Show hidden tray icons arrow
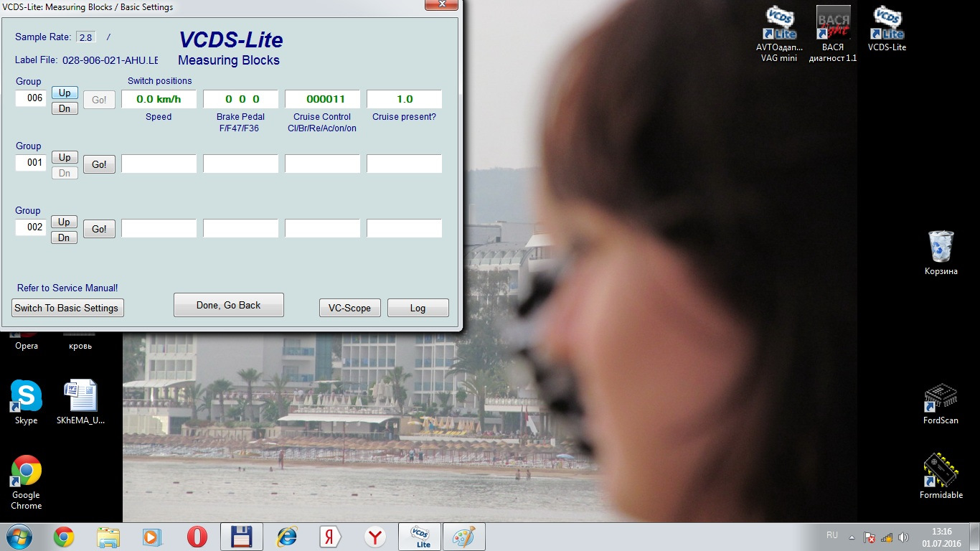 852,537
